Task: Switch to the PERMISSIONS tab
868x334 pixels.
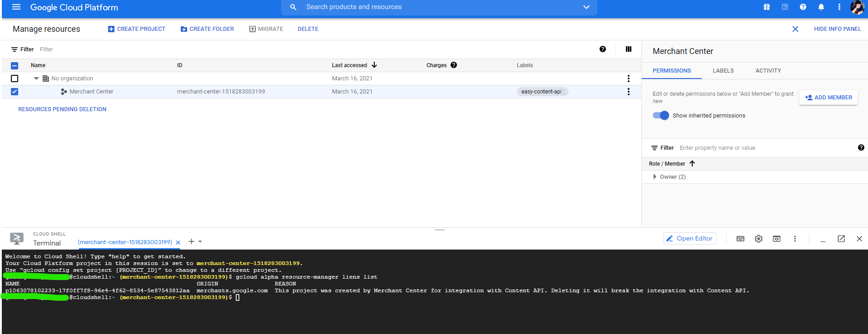Action: point(672,71)
